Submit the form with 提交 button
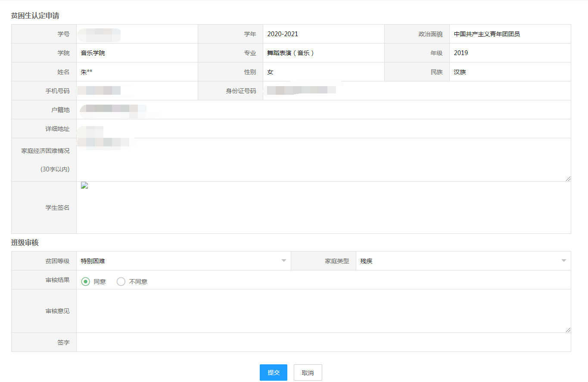Image resolution: width=588 pixels, height=382 pixels. (x=274, y=373)
